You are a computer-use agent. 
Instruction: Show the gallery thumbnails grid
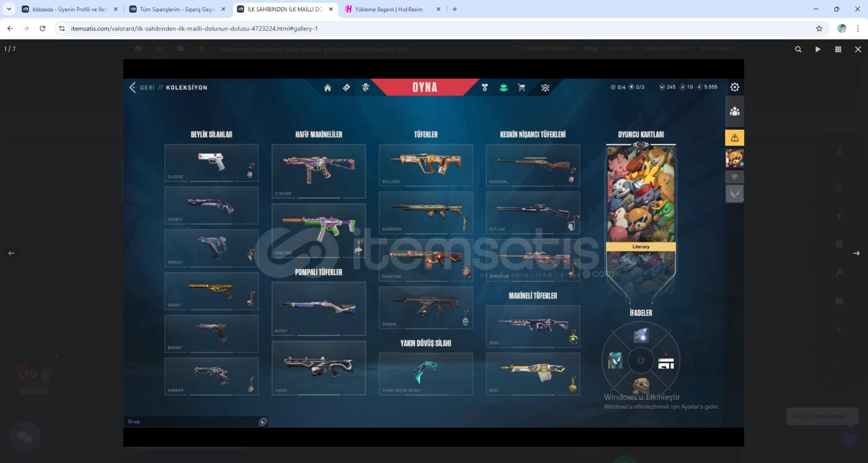click(x=838, y=49)
